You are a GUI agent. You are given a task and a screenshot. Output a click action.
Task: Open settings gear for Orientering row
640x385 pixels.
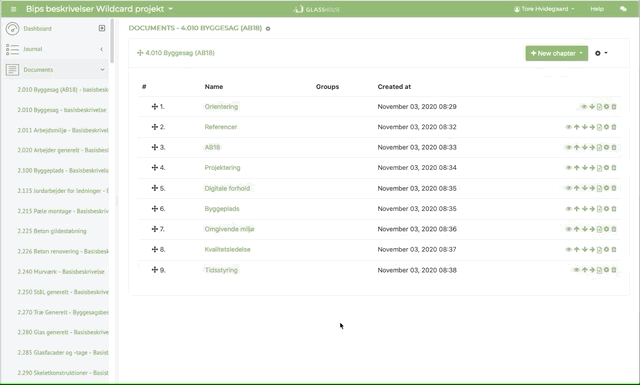point(607,107)
